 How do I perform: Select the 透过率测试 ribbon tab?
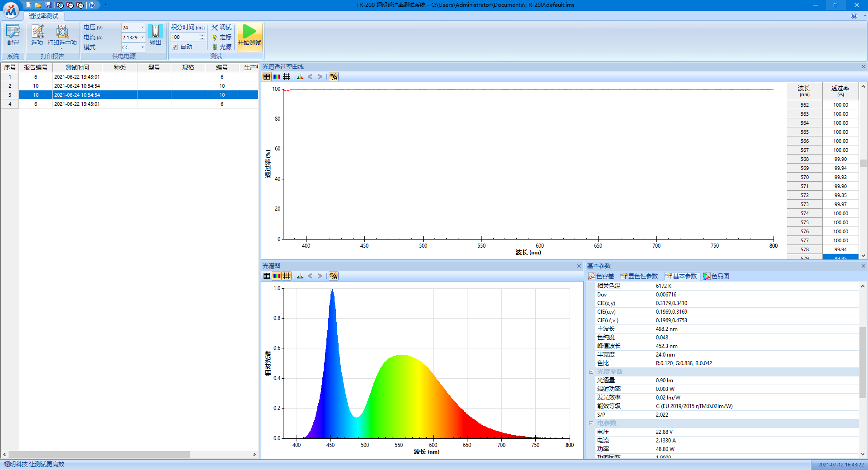point(43,16)
